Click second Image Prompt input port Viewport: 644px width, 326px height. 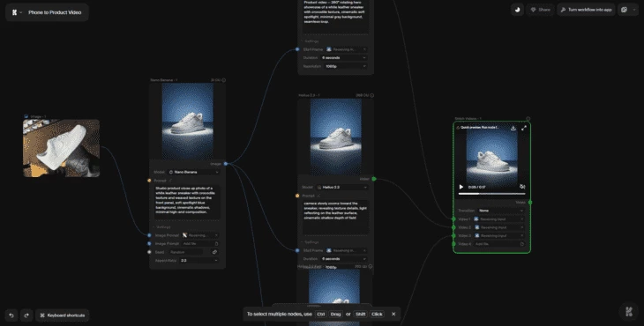point(149,243)
